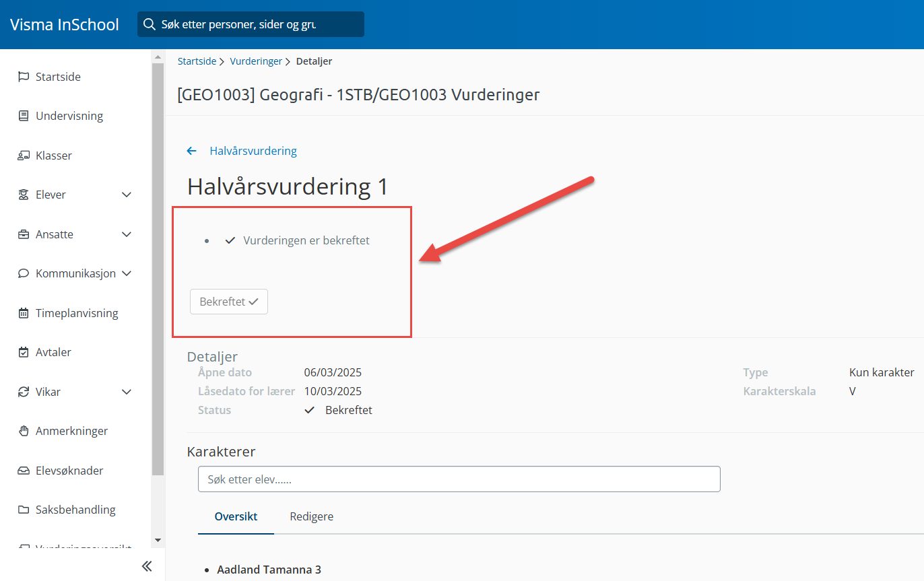Open Undervisning in the sidebar menu
924x581 pixels.
click(69, 116)
